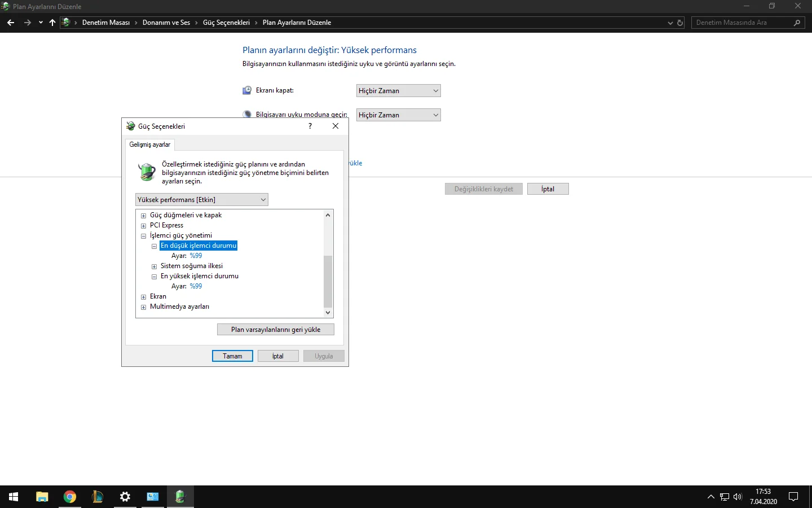Click the search magnifier icon
Screen dimensions: 812x508
point(797,23)
